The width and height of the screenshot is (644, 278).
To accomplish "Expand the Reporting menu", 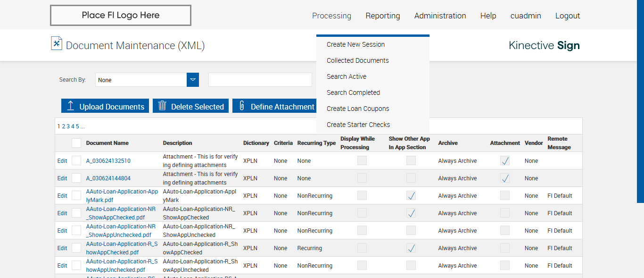I will click(383, 16).
